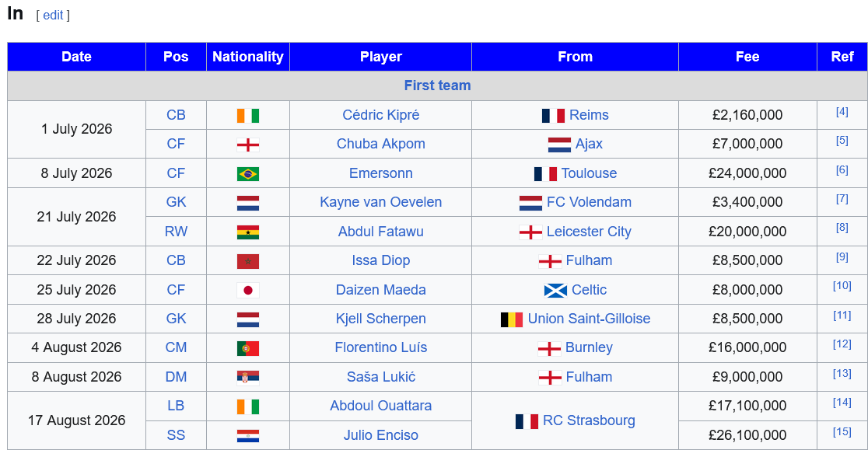Click the edit link beside In heading
Viewport: 868px width, 450px height.
(x=53, y=16)
